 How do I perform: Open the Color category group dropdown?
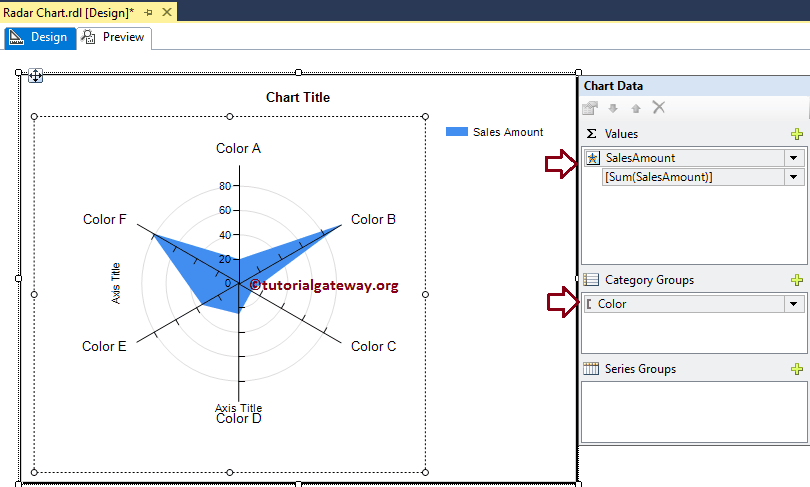tap(794, 304)
